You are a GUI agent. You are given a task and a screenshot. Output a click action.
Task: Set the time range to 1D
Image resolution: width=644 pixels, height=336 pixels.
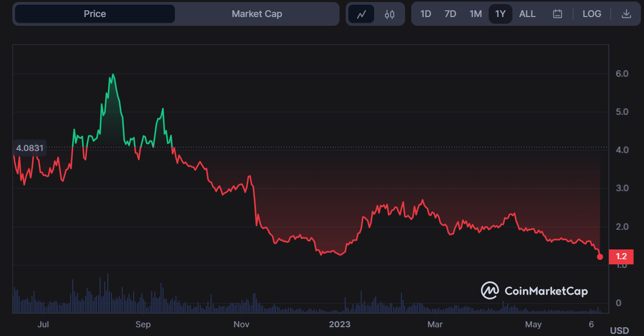pyautogui.click(x=426, y=14)
